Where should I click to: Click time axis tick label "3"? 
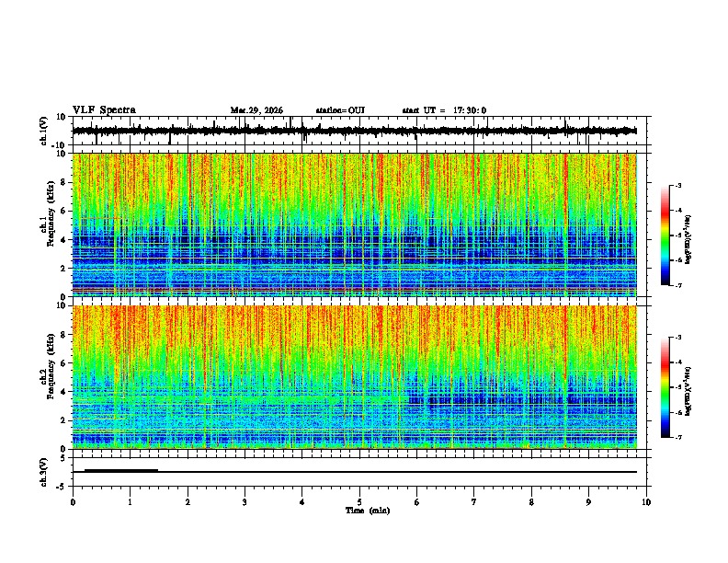(245, 502)
